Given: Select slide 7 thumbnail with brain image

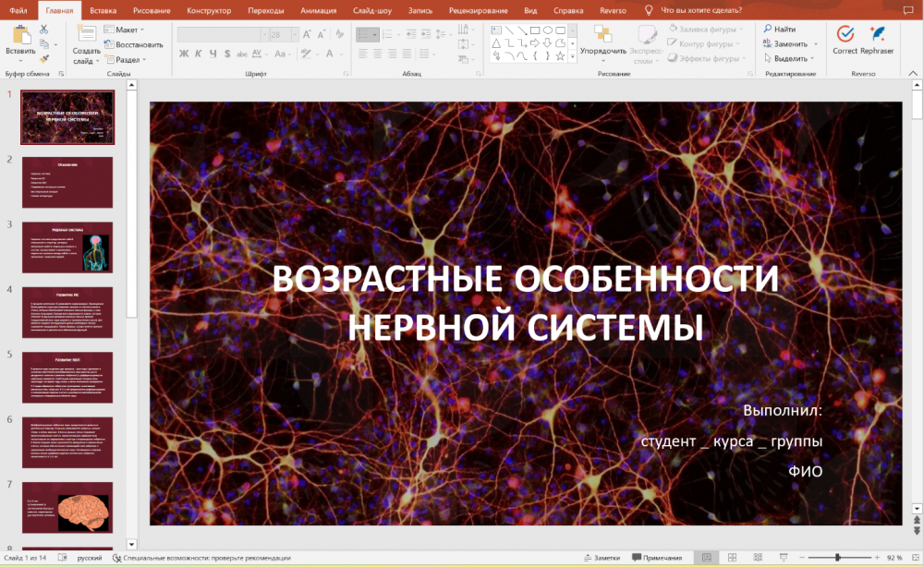Looking at the screenshot, I should pyautogui.click(x=67, y=507).
